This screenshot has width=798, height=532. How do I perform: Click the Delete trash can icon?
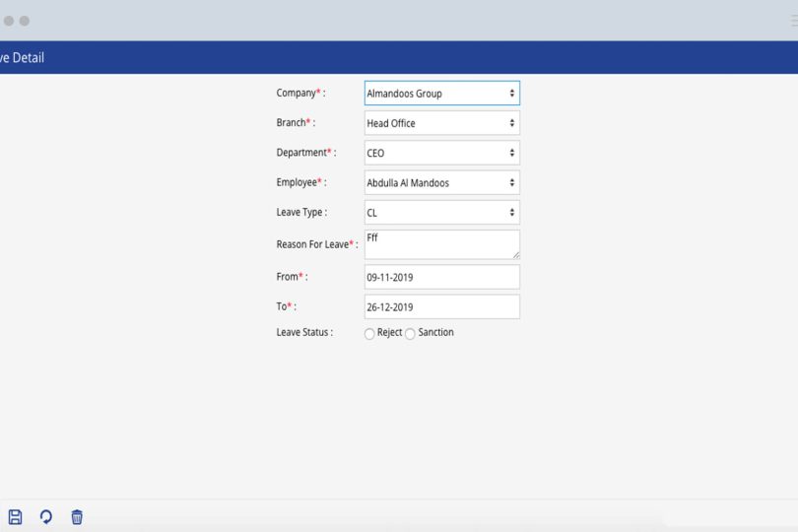[x=77, y=517]
